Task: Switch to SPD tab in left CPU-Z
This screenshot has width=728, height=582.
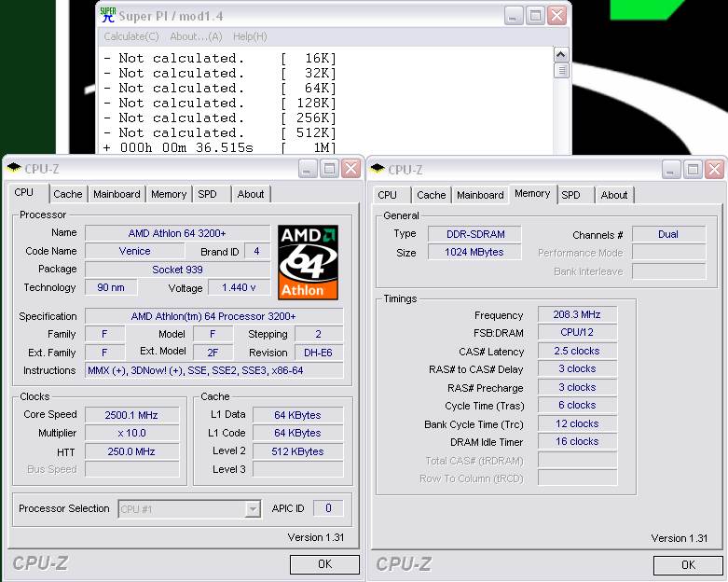Action: point(207,194)
